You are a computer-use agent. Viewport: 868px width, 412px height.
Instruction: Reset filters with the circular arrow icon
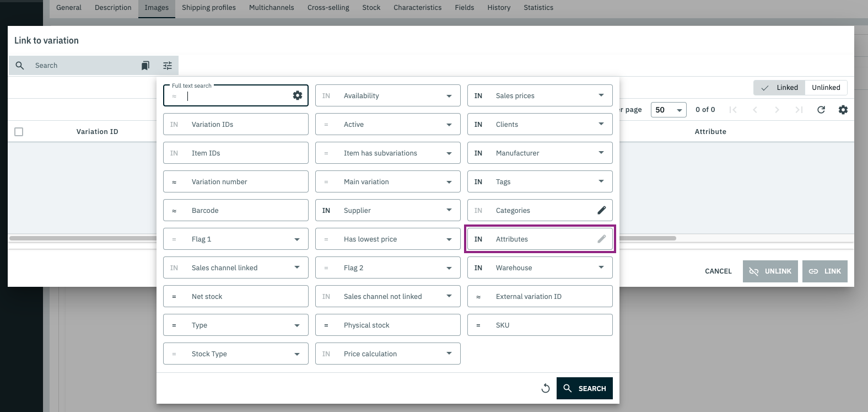[x=546, y=388]
